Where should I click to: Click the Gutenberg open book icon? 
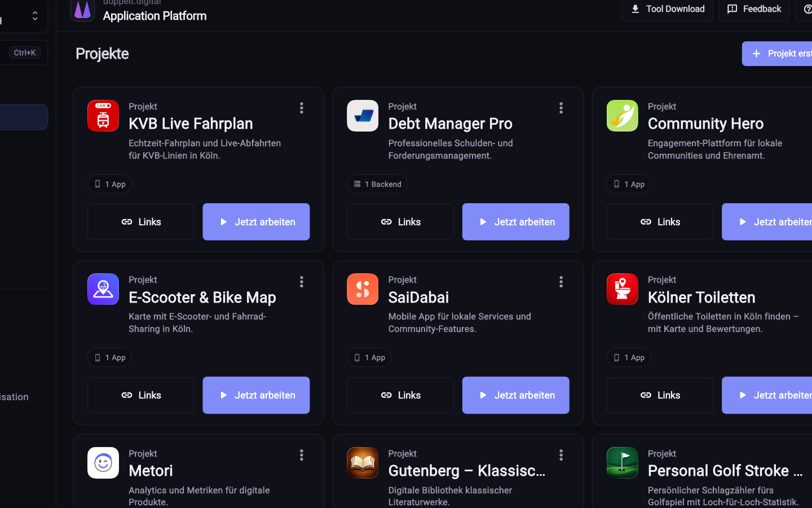tap(363, 463)
